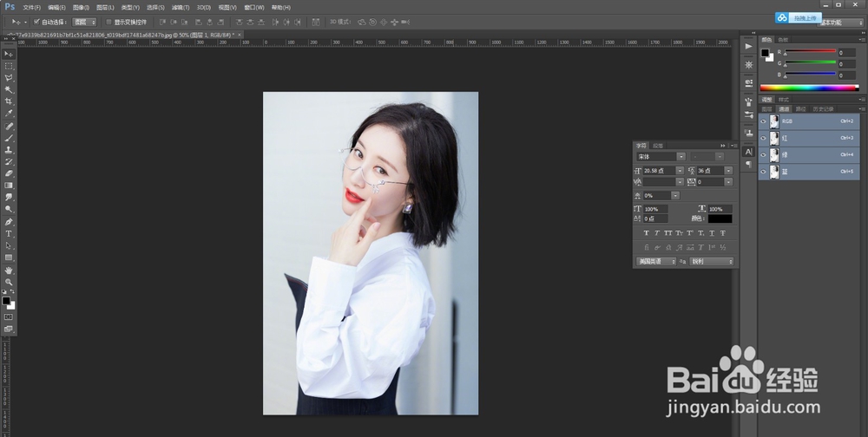The height and width of the screenshot is (437, 868).
Task: Select the Smudge tool
Action: pos(9,197)
